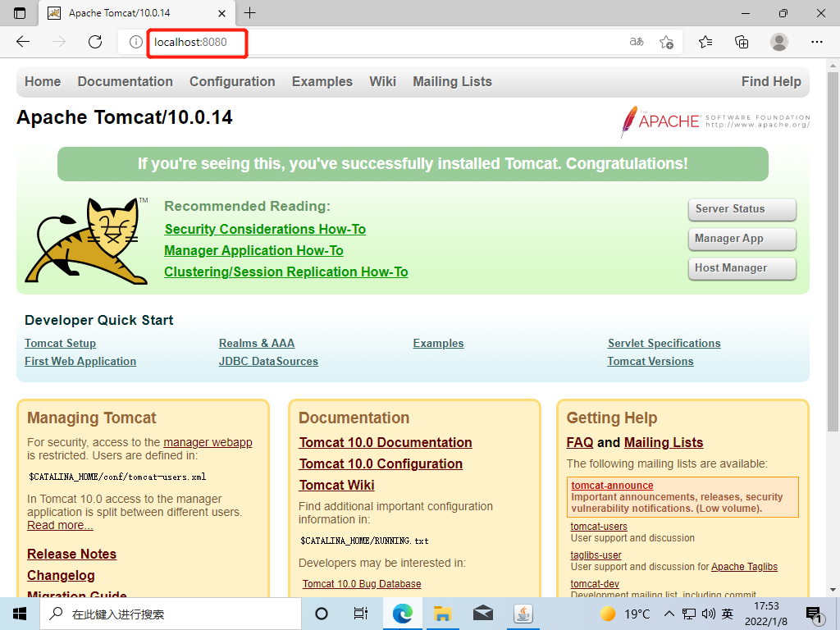The height and width of the screenshot is (630, 840).
Task: Open the Manager Application How-To link
Action: coord(253,250)
